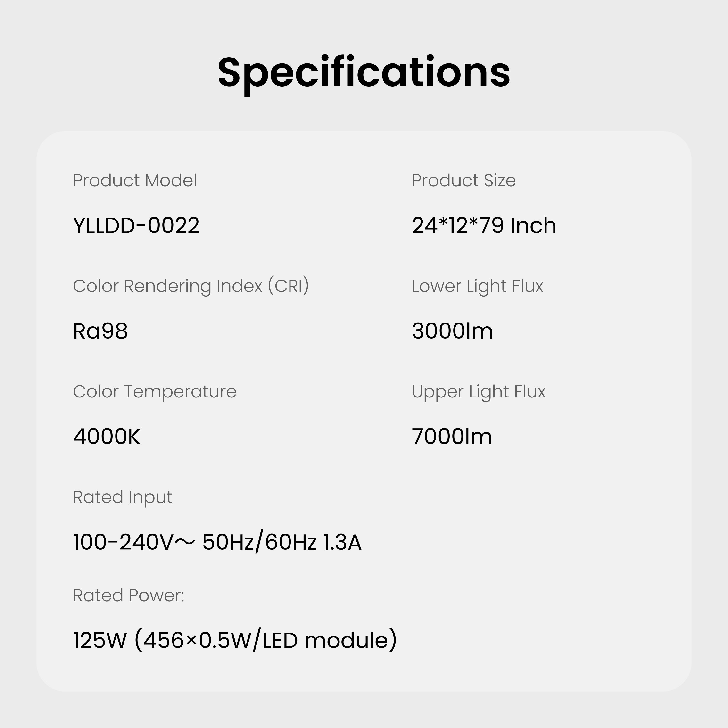Select the Rated Power label
Screen dimensions: 728x728
click(x=129, y=595)
